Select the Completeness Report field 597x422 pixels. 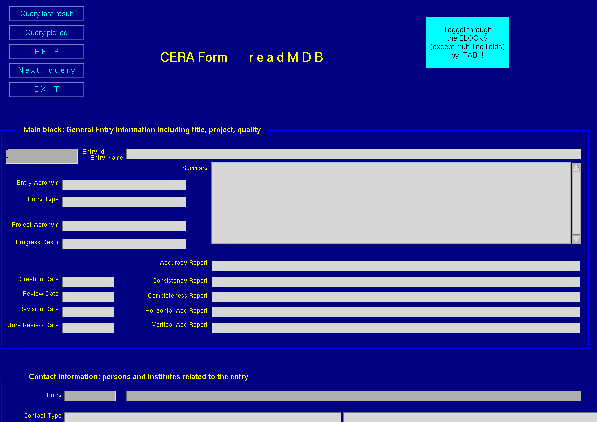point(396,297)
